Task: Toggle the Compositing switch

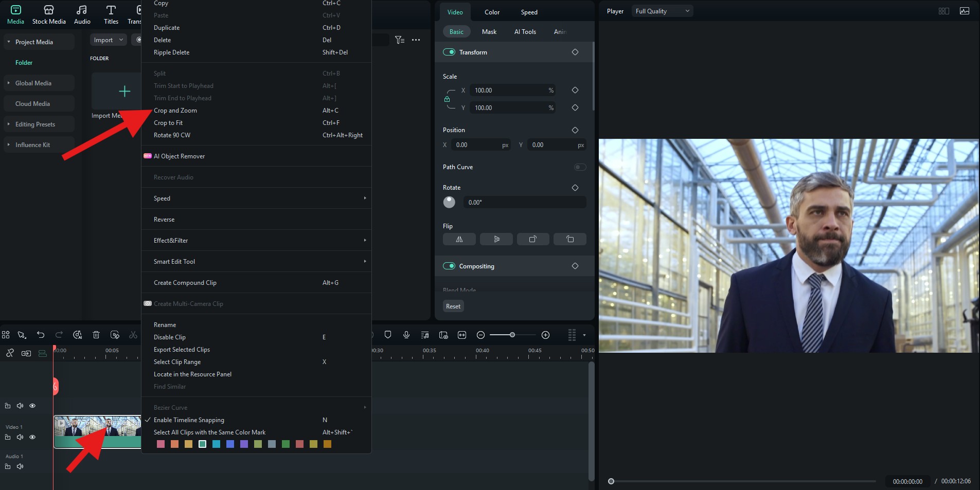Action: point(449,266)
